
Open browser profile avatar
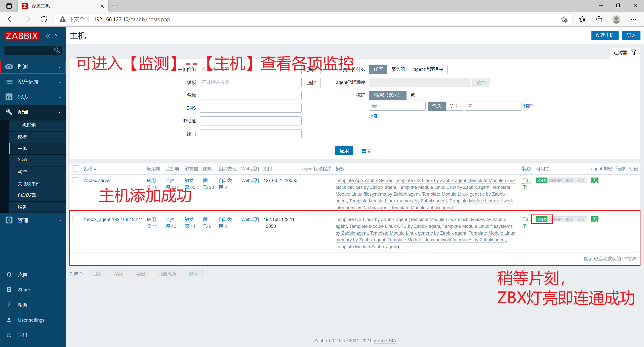(x=616, y=19)
